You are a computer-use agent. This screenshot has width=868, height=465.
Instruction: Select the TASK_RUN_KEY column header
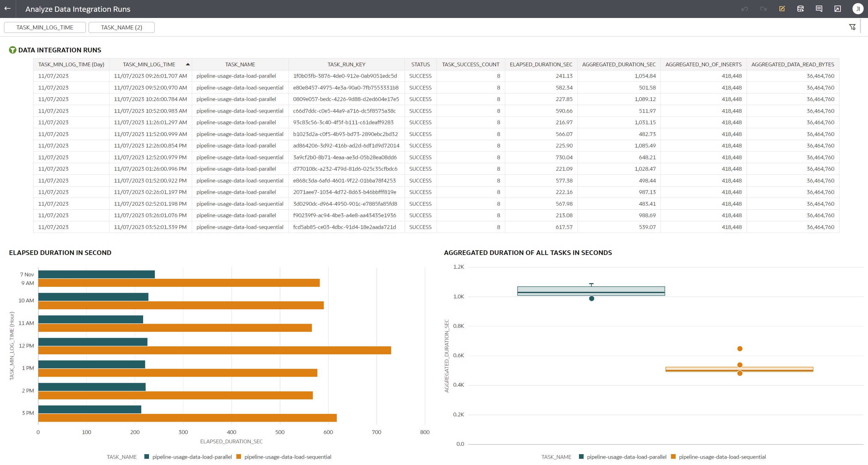[346, 64]
